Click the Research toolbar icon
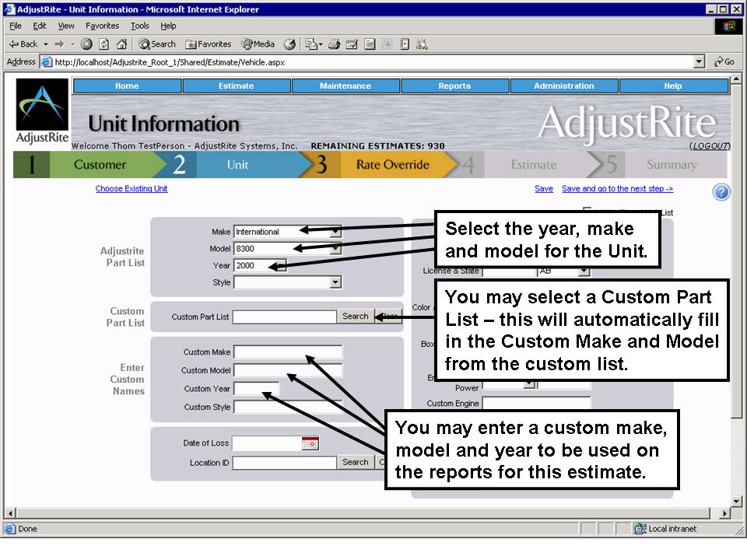The width and height of the screenshot is (747, 560). [405, 44]
